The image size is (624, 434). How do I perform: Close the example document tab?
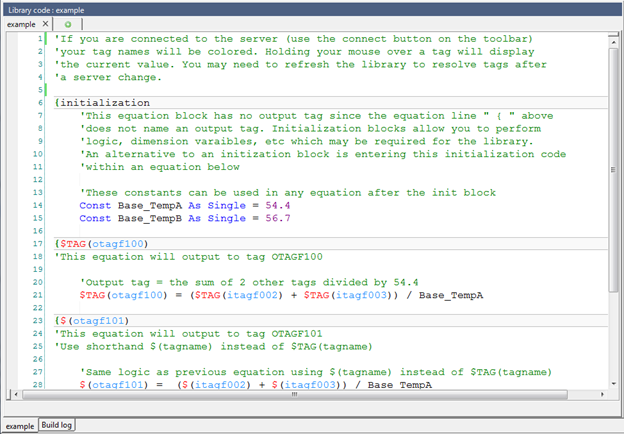tap(45, 24)
